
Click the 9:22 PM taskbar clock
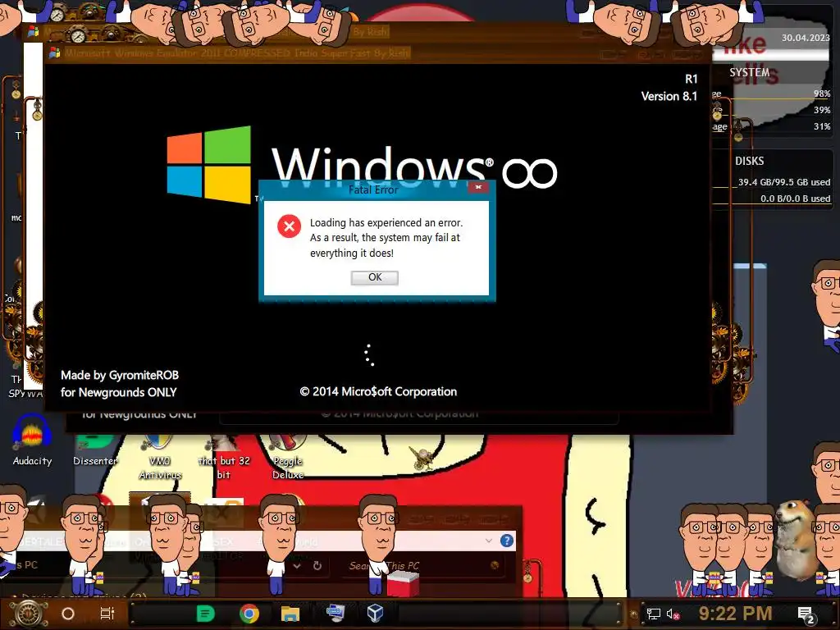735,613
